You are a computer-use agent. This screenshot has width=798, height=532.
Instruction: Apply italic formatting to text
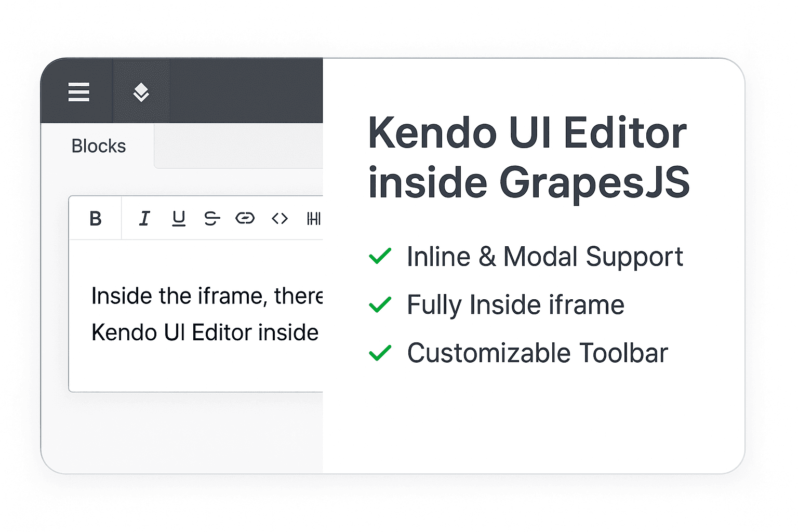[144, 218]
